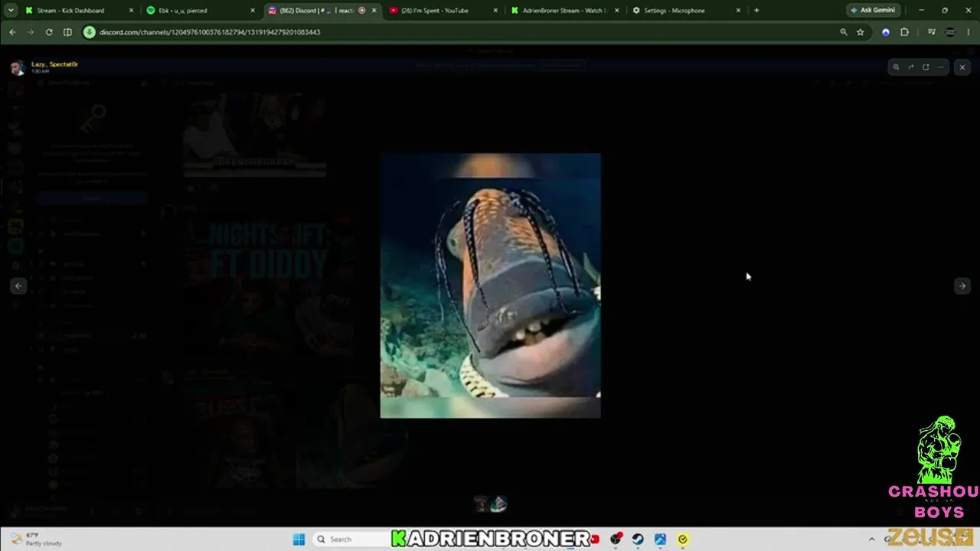Close the I'm Spent - YouTube tab
Screen dimensions: 980x551
(x=495, y=11)
